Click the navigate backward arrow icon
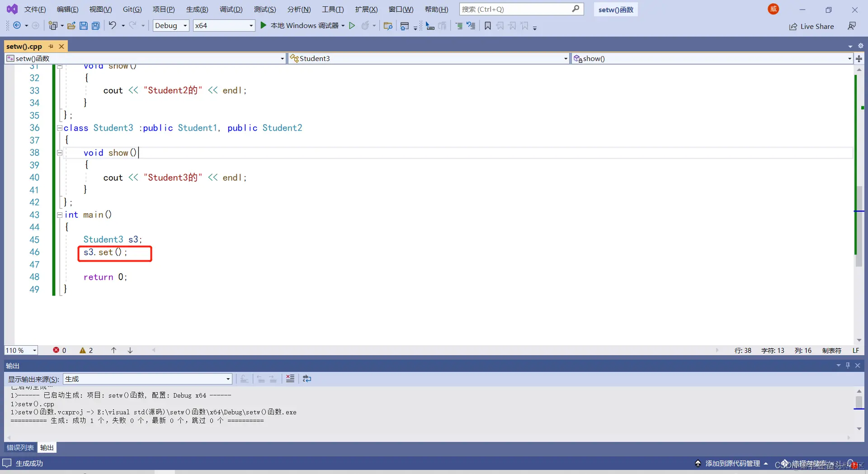This screenshot has width=868, height=474. (x=17, y=26)
